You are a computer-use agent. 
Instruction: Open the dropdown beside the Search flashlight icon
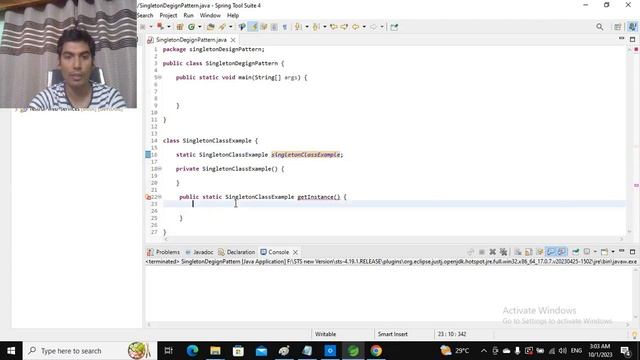point(230,27)
